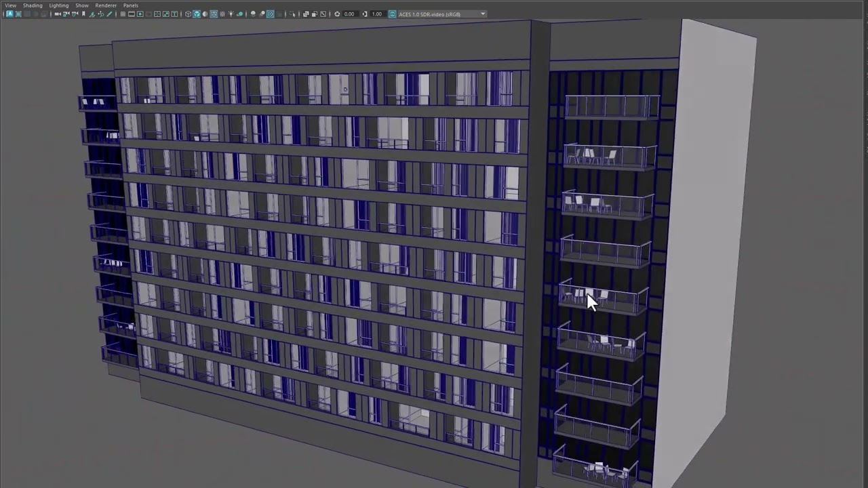Open the Renderer menu
This screenshot has height=488, width=868.
[106, 5]
